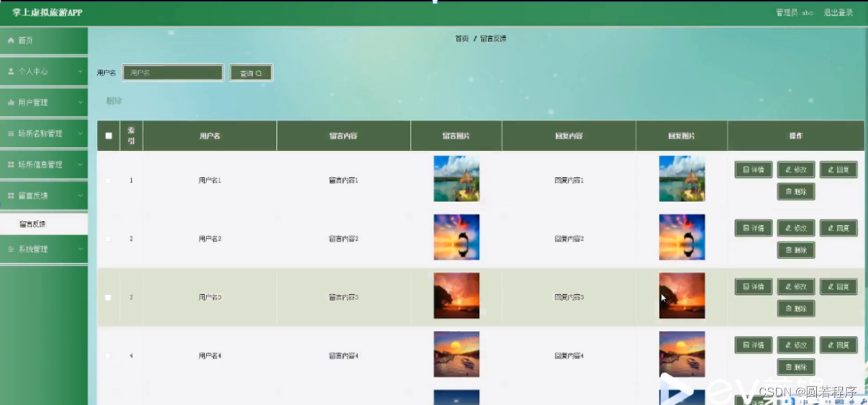The width and height of the screenshot is (868, 405).
Task: Click 修改 for row 用户名2
Action: click(x=796, y=228)
